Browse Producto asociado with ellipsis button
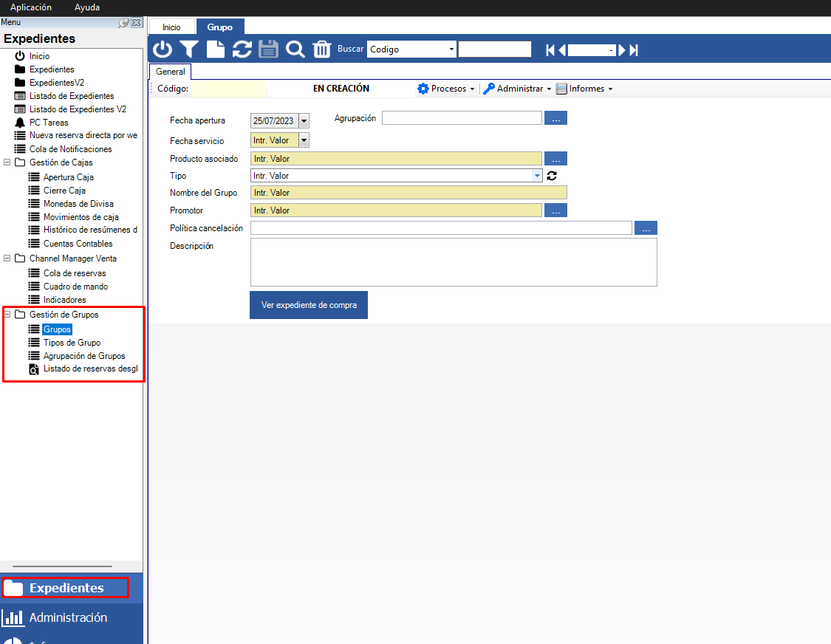 pyautogui.click(x=555, y=159)
